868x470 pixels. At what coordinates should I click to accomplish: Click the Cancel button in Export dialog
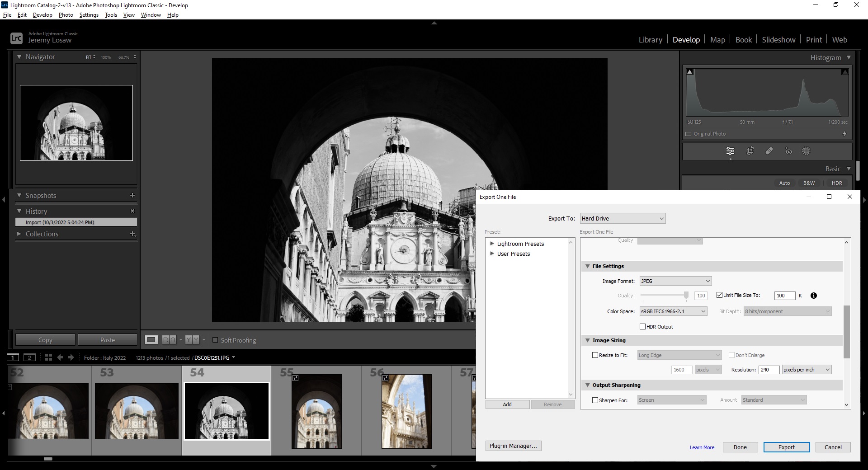[x=833, y=447]
